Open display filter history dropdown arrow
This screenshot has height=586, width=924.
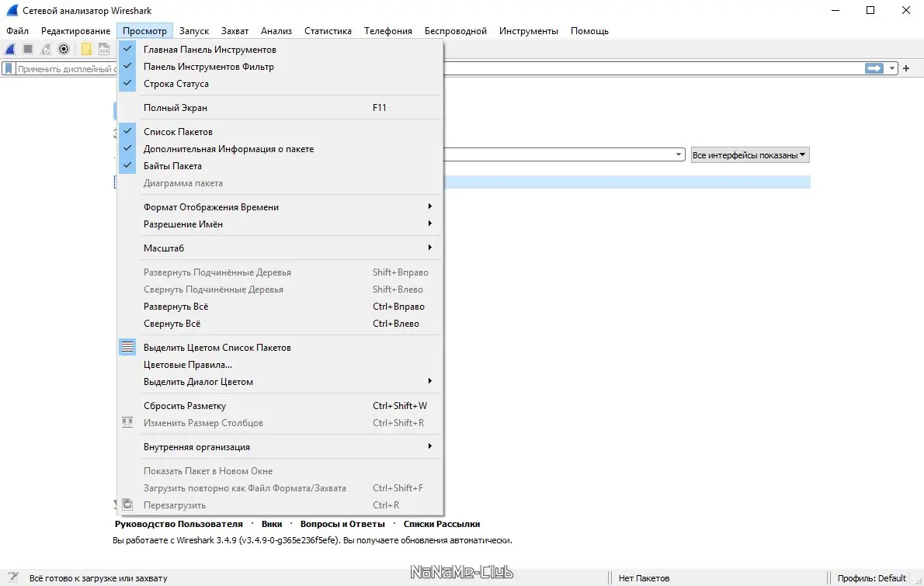(x=891, y=68)
